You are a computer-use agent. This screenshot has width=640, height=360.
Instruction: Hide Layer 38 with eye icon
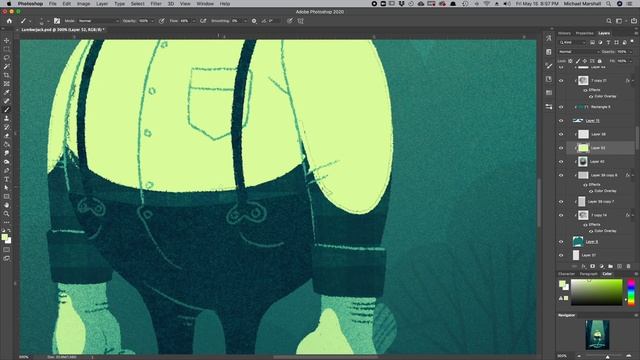coord(561,134)
